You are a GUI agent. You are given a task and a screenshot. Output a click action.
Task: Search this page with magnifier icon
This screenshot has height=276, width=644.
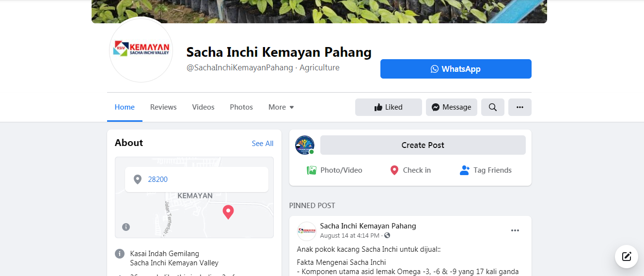coord(493,107)
